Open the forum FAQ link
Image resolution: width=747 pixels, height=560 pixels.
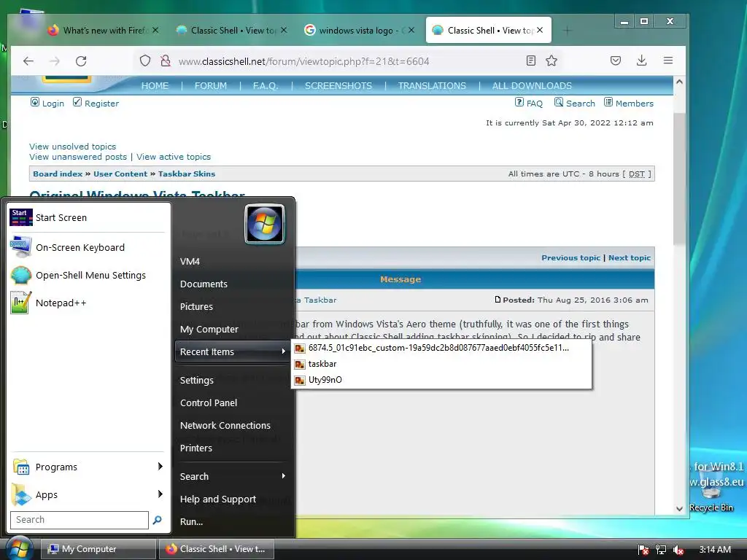529,104
